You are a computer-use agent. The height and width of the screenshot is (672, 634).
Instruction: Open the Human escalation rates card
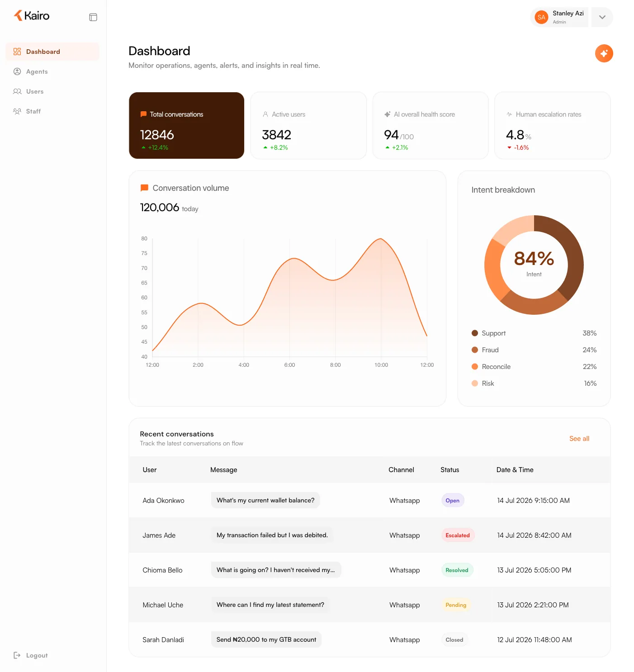tap(552, 125)
